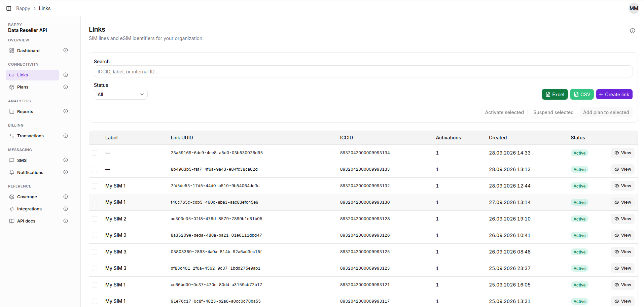Select the My SIM 2 row created 26.09.2026 19:10

click(x=95, y=219)
